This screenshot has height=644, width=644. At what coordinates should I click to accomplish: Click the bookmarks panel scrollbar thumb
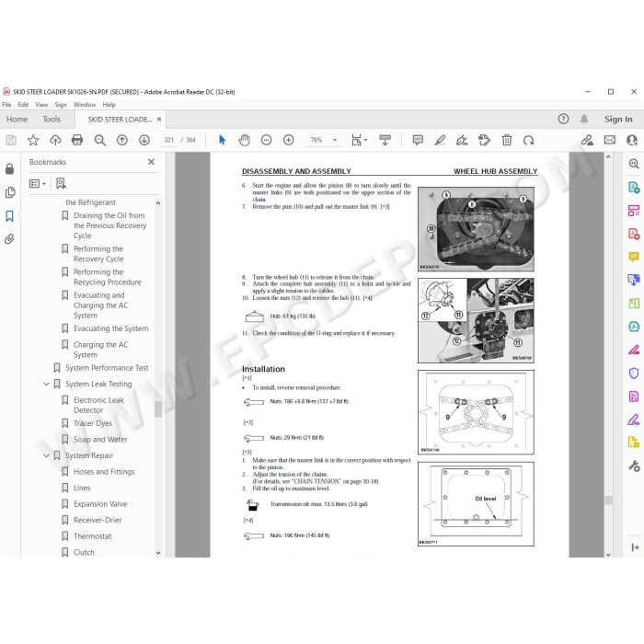tap(158, 409)
